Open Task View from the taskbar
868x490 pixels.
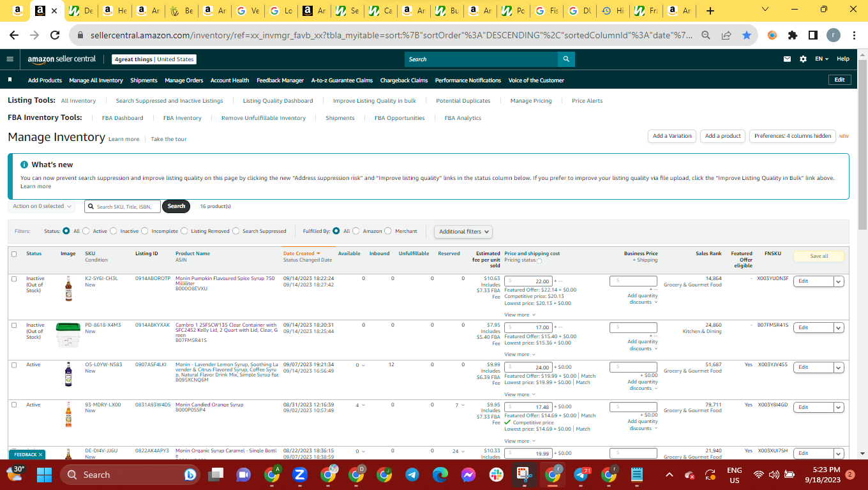pyautogui.click(x=216, y=475)
